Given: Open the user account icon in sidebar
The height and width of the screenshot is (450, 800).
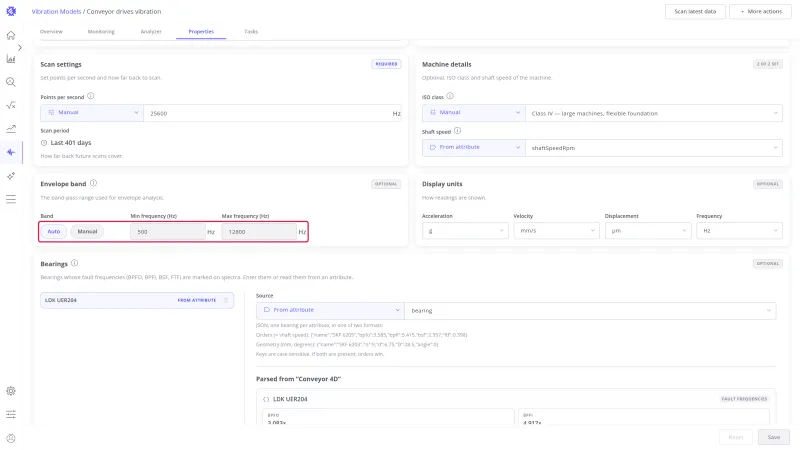Looking at the screenshot, I should coord(11,438).
